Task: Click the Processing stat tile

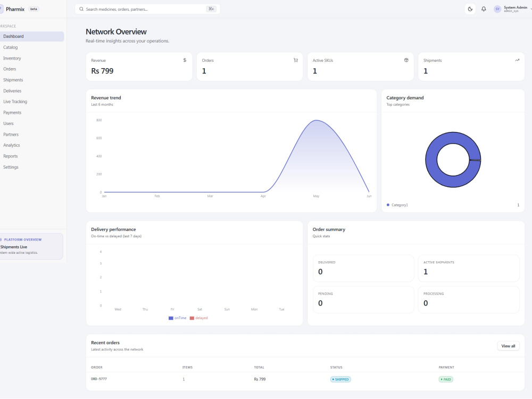Action: (469, 300)
